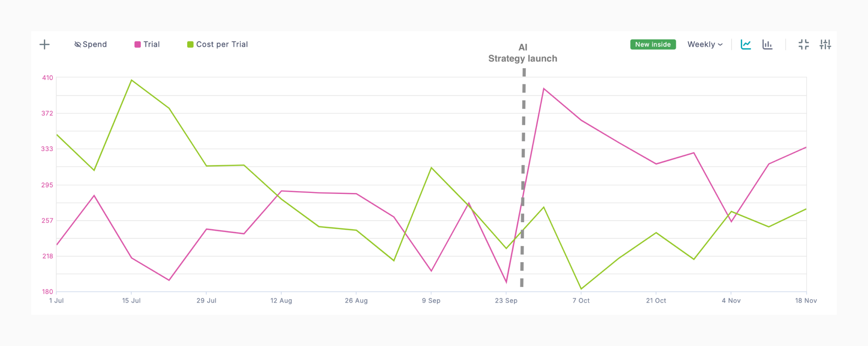Click the "7 Oct" x-axis date label
Viewport: 868px width, 346px height.
coord(581,301)
